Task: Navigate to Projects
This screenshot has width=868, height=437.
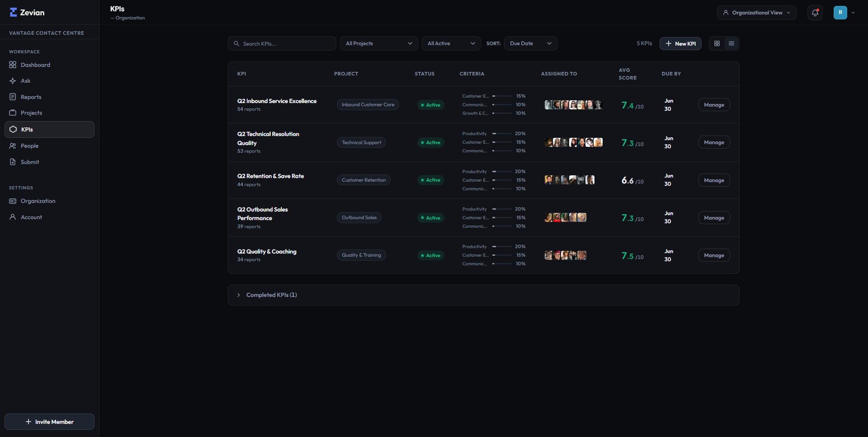Action: click(x=49, y=113)
